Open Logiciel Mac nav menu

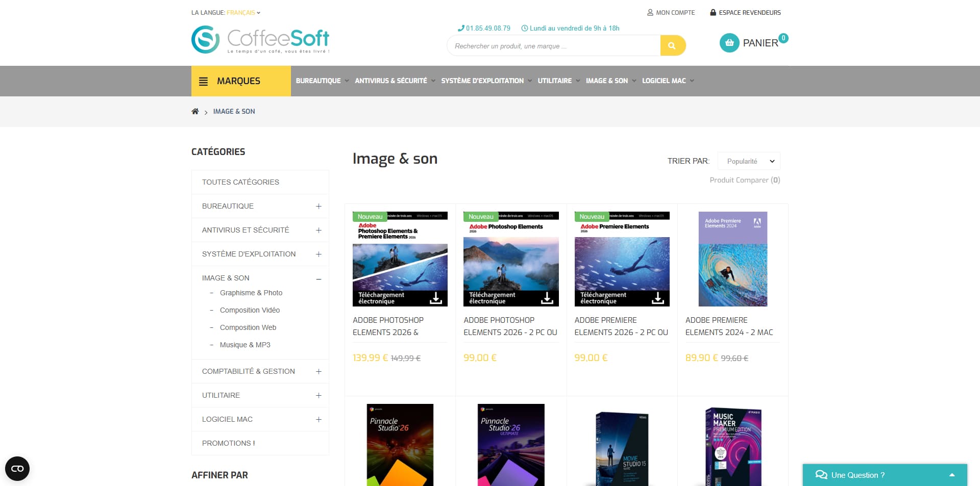[x=668, y=81]
